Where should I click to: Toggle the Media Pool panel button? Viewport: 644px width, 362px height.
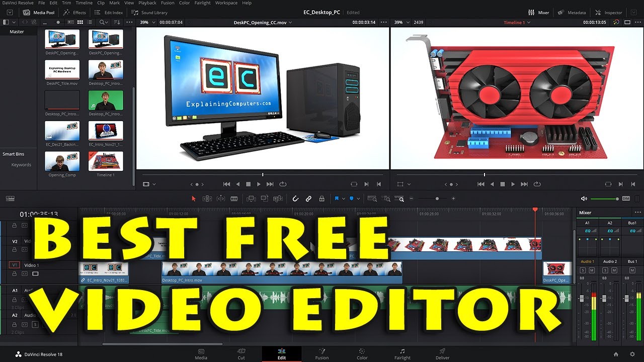[40, 12]
